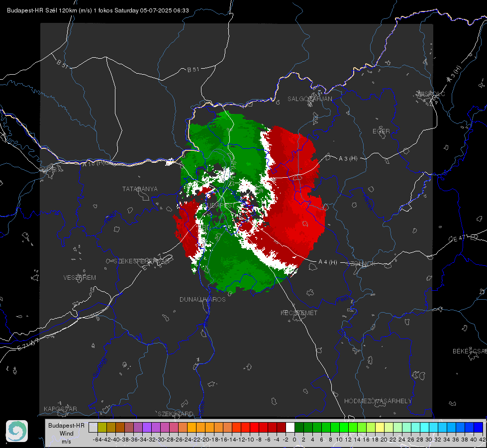Select the cyan swatch between 28 and 30

425,428
